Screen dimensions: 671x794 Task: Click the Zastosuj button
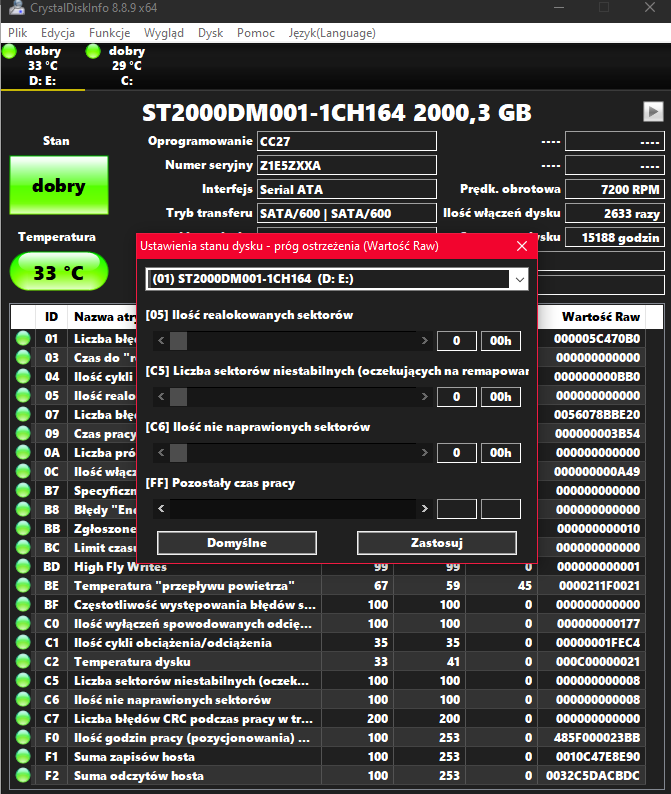click(437, 543)
